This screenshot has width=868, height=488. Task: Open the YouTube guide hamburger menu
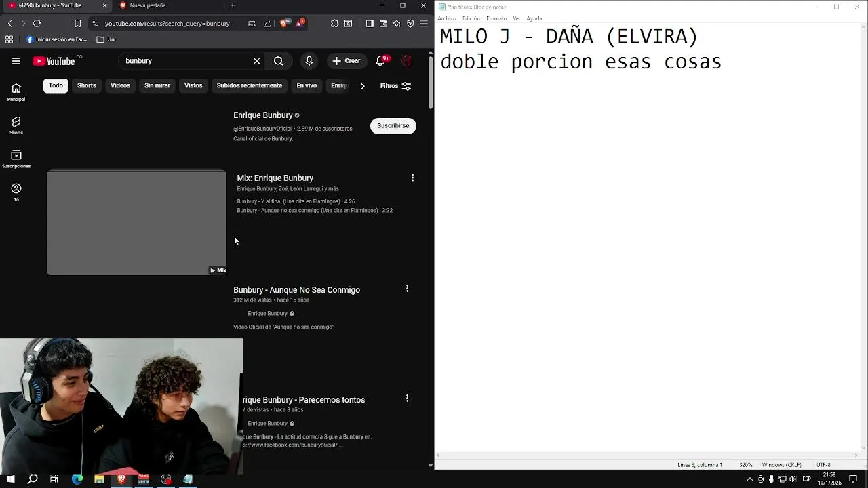point(16,61)
